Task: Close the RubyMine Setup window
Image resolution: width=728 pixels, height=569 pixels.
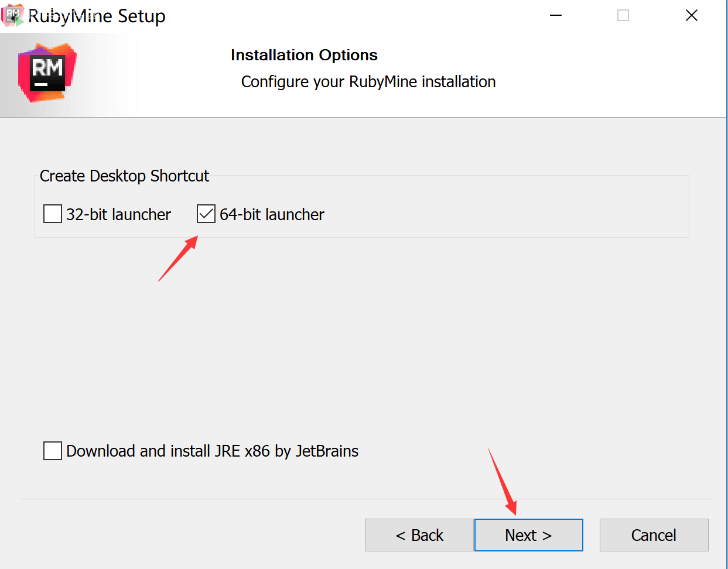Action: tap(692, 15)
